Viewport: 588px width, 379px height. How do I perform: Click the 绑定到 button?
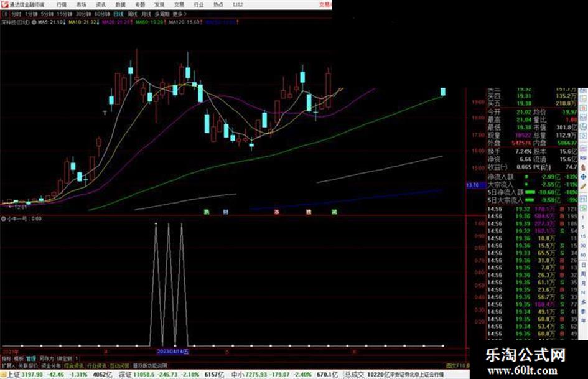(x=64, y=358)
